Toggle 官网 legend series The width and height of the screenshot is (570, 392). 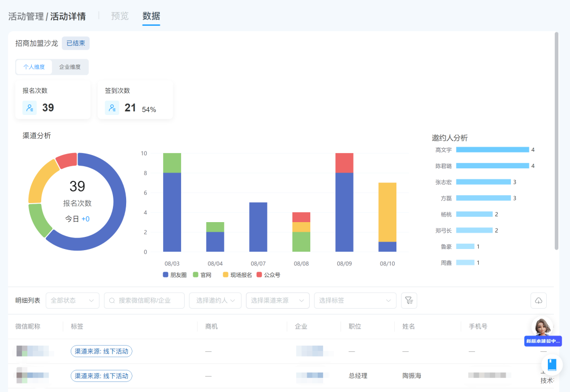click(202, 275)
